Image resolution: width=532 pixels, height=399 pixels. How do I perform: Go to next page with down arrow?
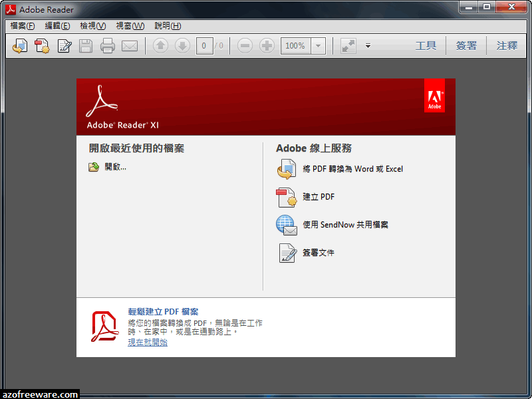(182, 46)
